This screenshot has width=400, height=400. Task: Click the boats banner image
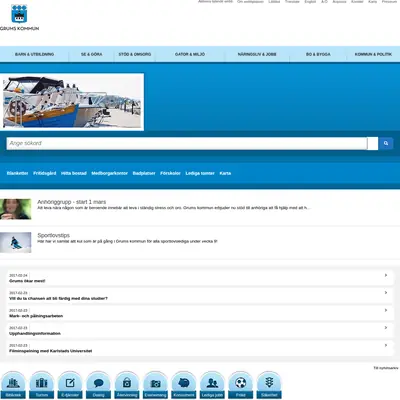click(72, 102)
